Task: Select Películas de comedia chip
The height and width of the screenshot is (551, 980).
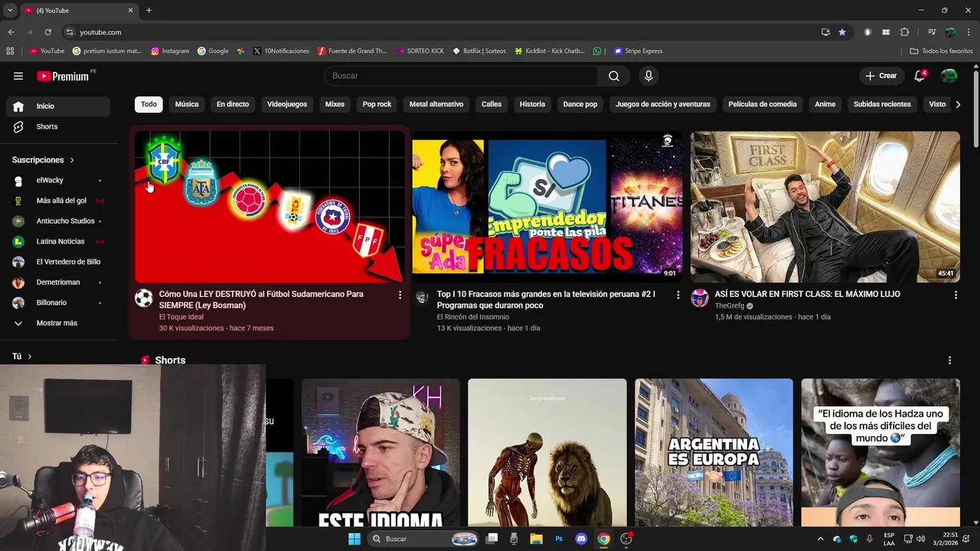Action: click(x=763, y=104)
